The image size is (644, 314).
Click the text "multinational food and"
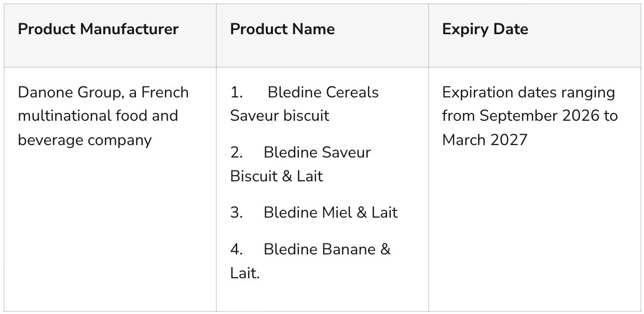click(98, 116)
